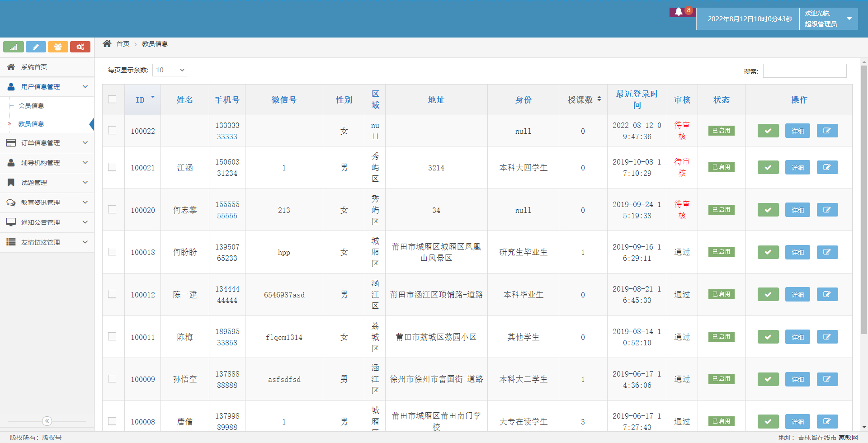Image resolution: width=868 pixels, height=443 pixels.
Task: Open 详细 details for row 100011
Action: [797, 337]
